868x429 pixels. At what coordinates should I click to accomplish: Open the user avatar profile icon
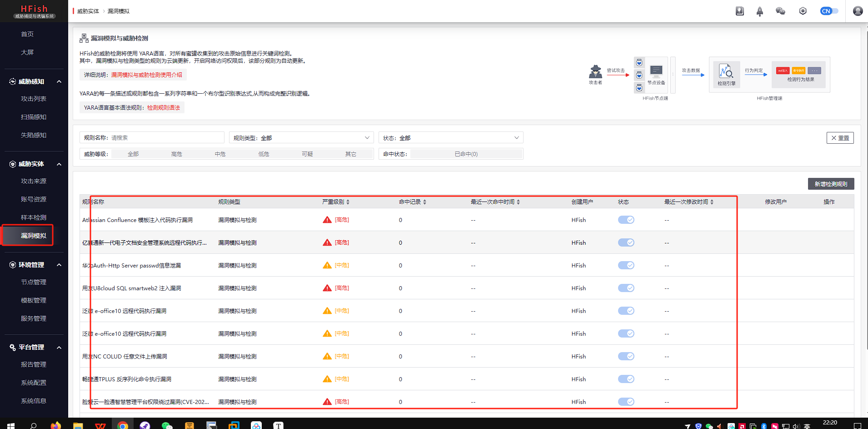[x=858, y=11]
